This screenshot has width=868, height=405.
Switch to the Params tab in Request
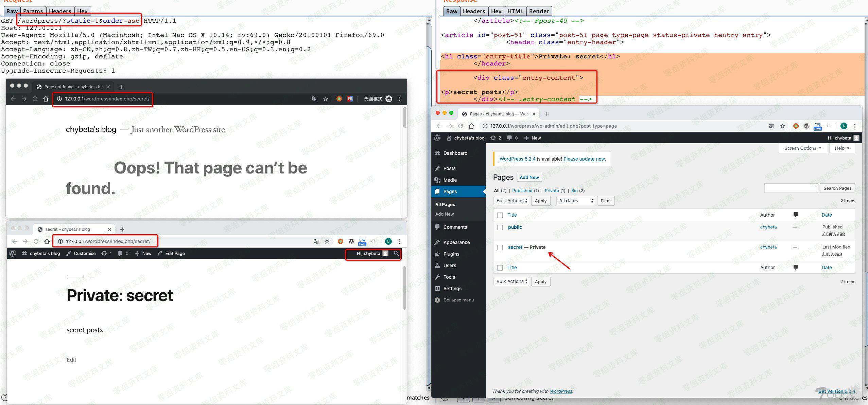click(x=33, y=11)
